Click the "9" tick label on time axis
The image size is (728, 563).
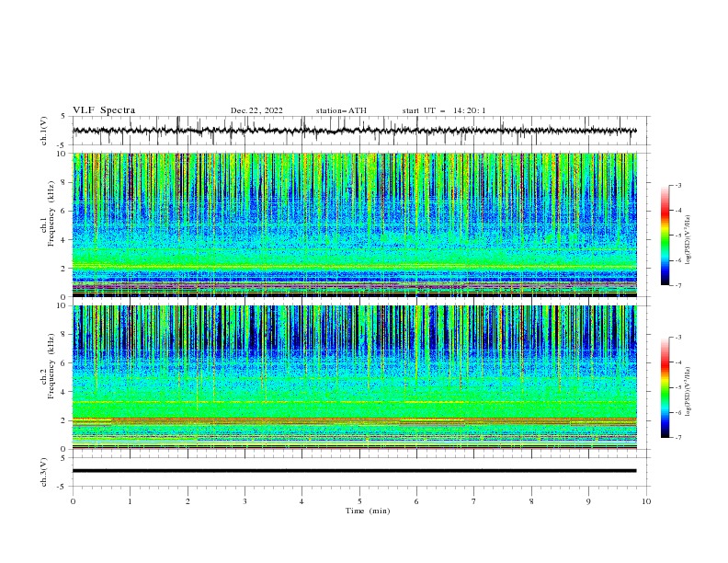click(588, 501)
